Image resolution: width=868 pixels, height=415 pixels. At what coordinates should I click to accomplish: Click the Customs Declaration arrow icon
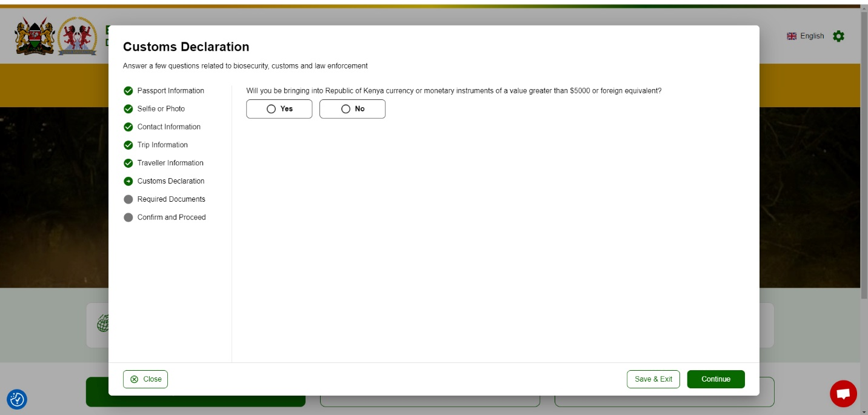128,181
